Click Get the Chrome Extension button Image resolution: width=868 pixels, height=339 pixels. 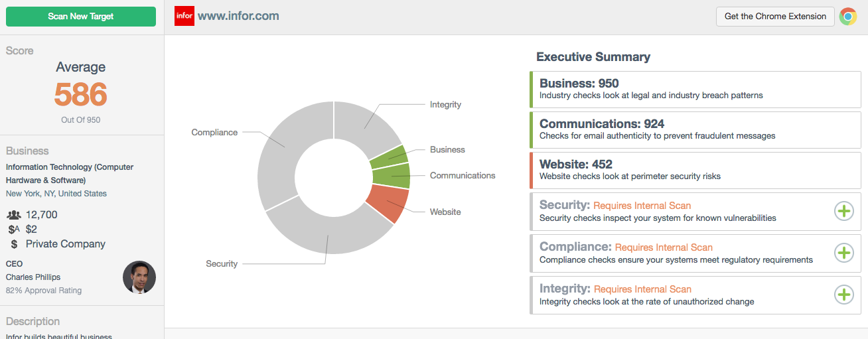pos(775,17)
